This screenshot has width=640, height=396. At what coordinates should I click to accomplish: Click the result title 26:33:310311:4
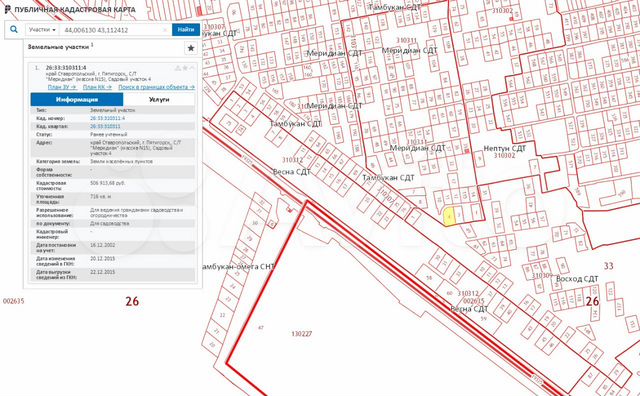tap(66, 68)
